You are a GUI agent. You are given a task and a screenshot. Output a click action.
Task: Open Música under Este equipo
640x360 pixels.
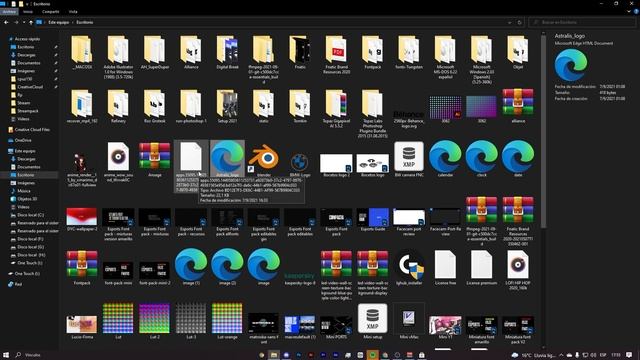pyautogui.click(x=24, y=191)
